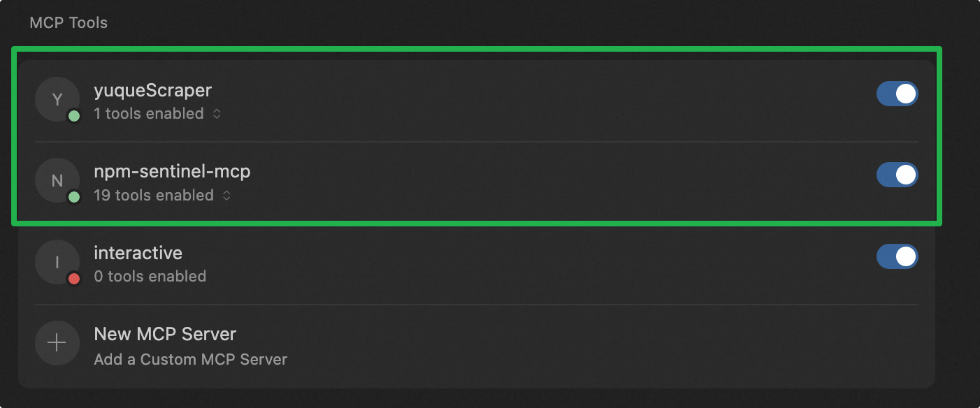Toggle the interactive server switch
The height and width of the screenshot is (408, 980).
(x=897, y=256)
